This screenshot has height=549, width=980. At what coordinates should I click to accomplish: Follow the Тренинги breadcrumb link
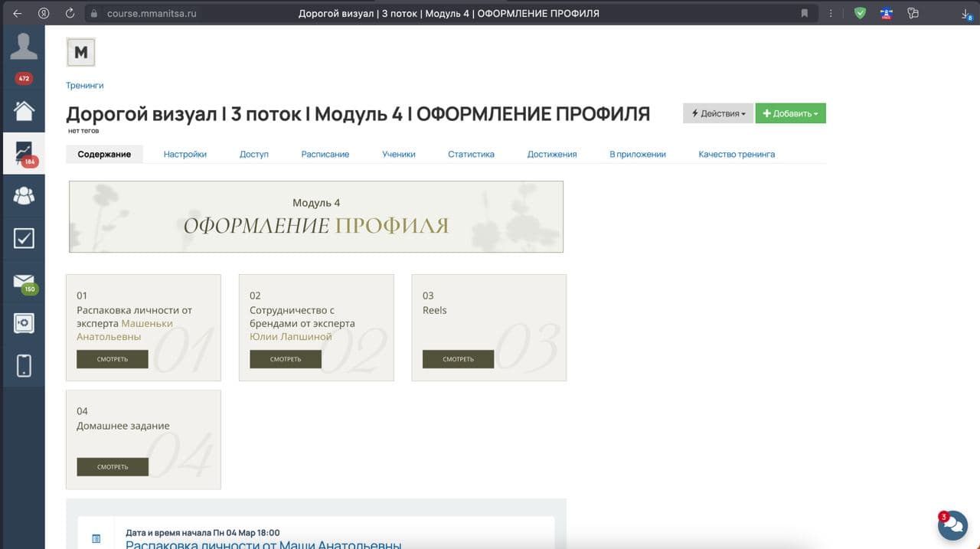pos(85,86)
